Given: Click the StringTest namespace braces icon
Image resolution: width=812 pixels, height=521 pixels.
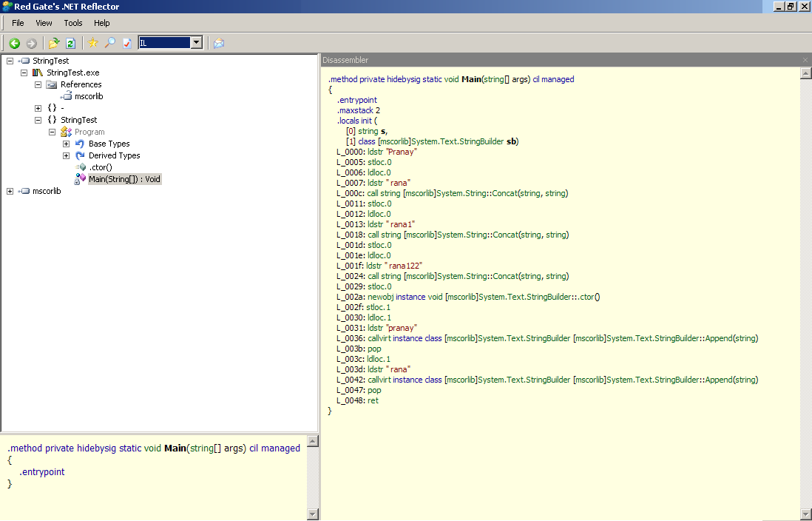Looking at the screenshot, I should (52, 121).
